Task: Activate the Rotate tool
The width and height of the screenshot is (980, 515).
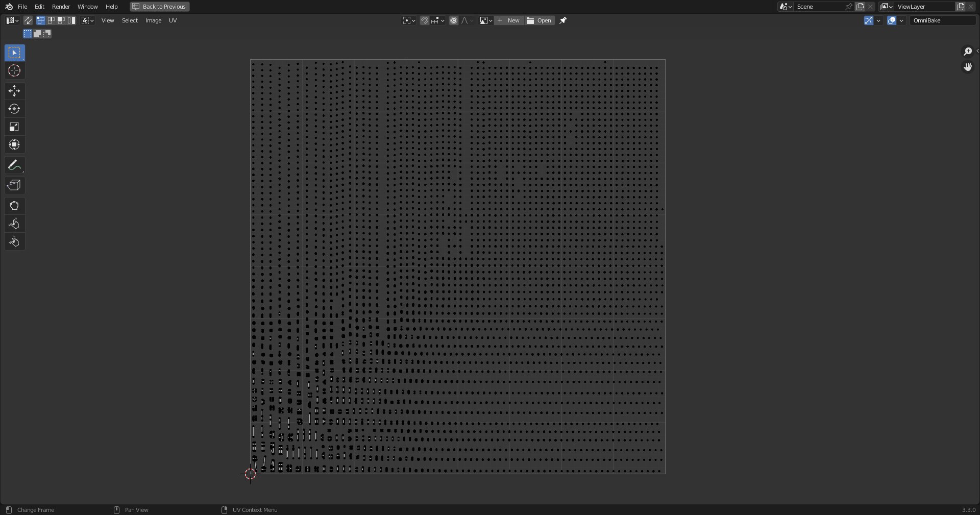Action: [x=14, y=109]
